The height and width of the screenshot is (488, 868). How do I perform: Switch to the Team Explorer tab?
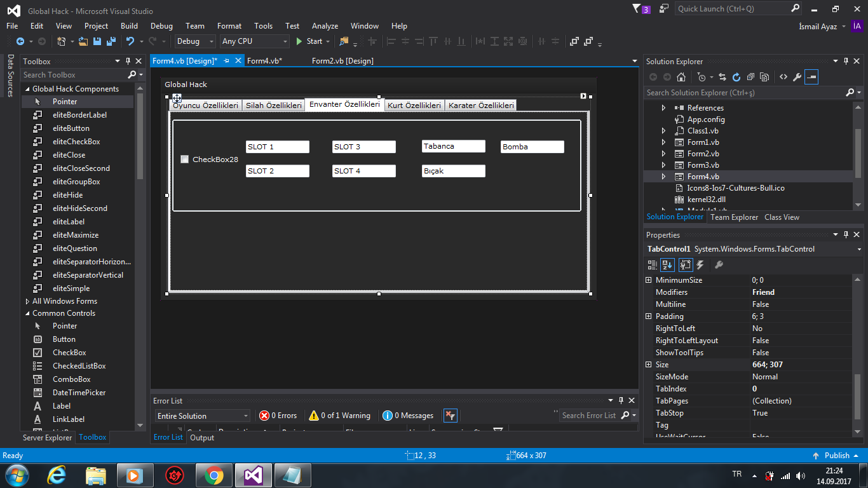(x=735, y=217)
